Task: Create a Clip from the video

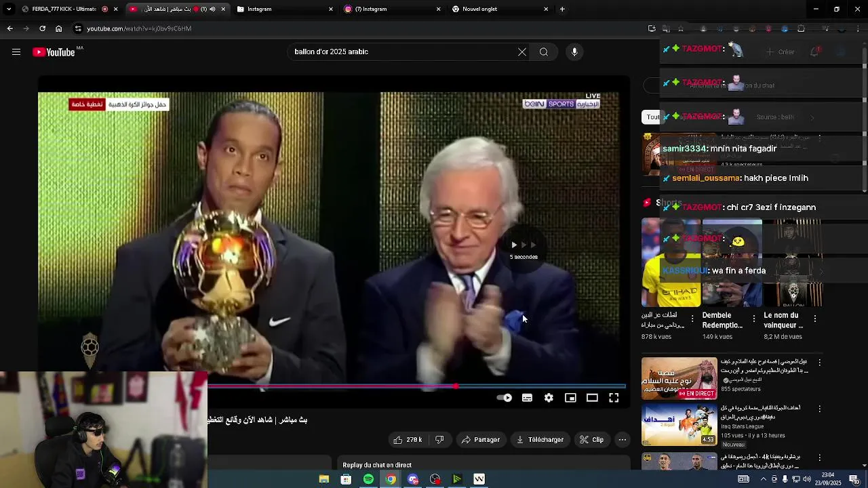Action: click(x=591, y=440)
